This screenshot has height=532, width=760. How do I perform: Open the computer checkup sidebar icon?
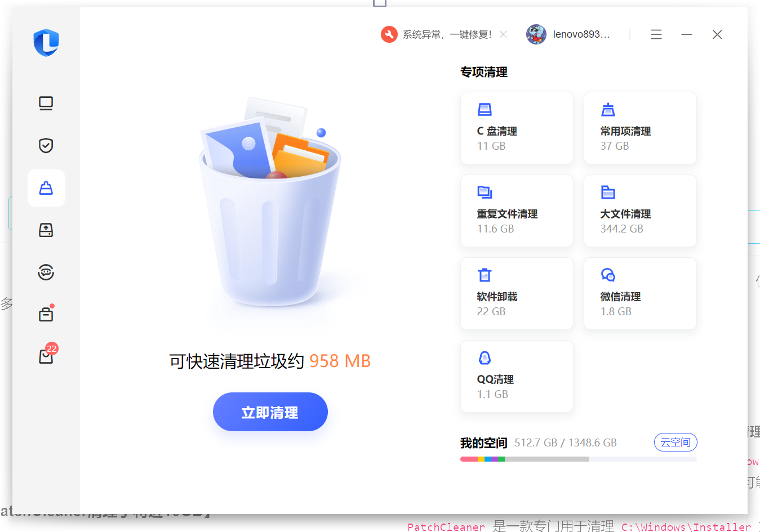(x=46, y=103)
